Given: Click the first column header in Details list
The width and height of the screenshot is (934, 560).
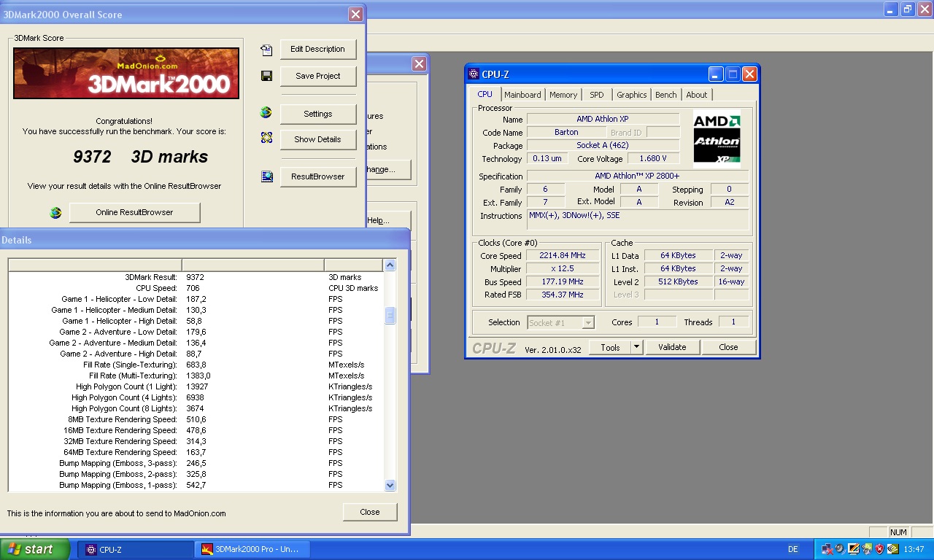Looking at the screenshot, I should click(x=95, y=265).
